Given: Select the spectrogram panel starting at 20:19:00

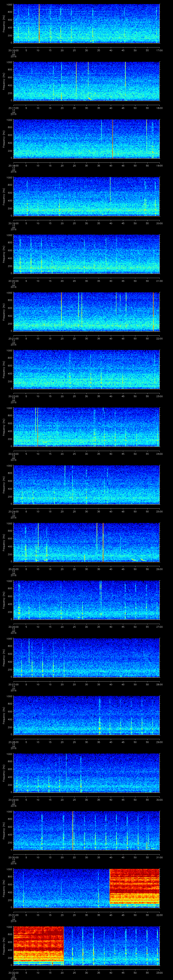Looking at the screenshot, I should (86, 197).
